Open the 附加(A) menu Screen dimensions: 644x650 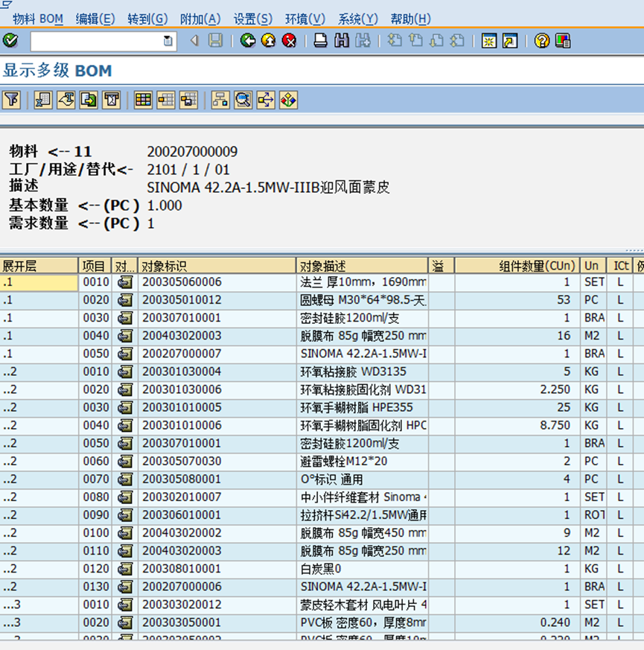(x=200, y=19)
